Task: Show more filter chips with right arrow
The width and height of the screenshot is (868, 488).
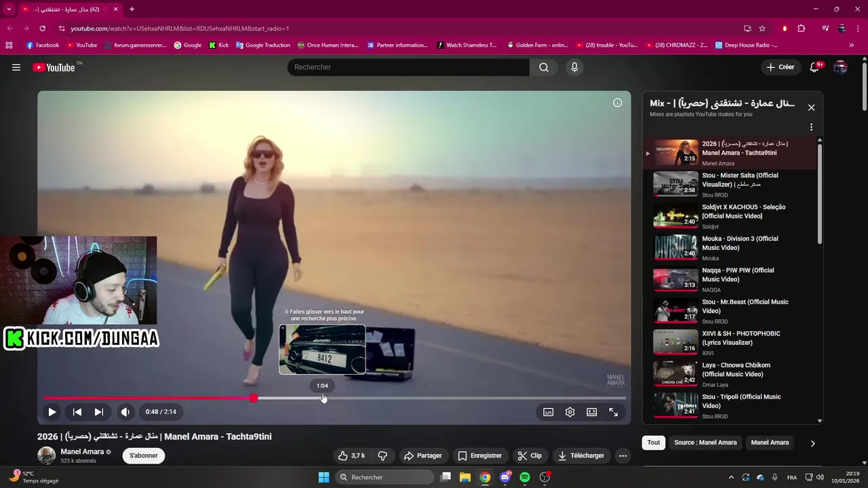Action: point(812,443)
